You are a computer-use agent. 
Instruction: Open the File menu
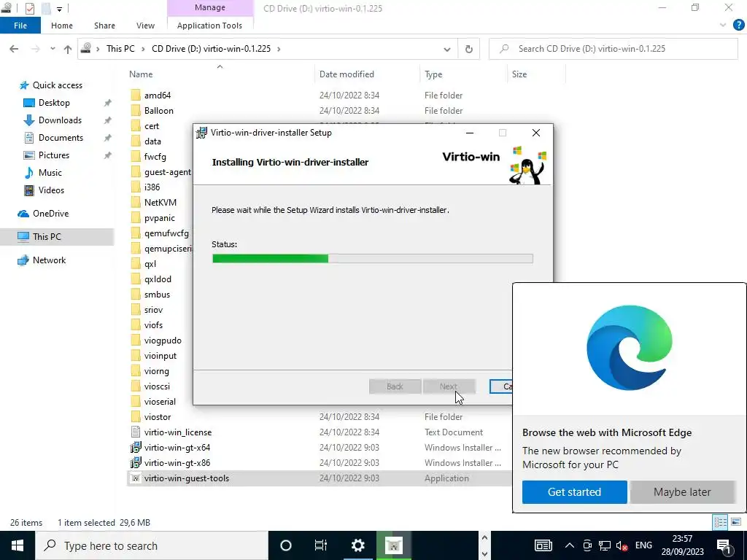[20, 26]
